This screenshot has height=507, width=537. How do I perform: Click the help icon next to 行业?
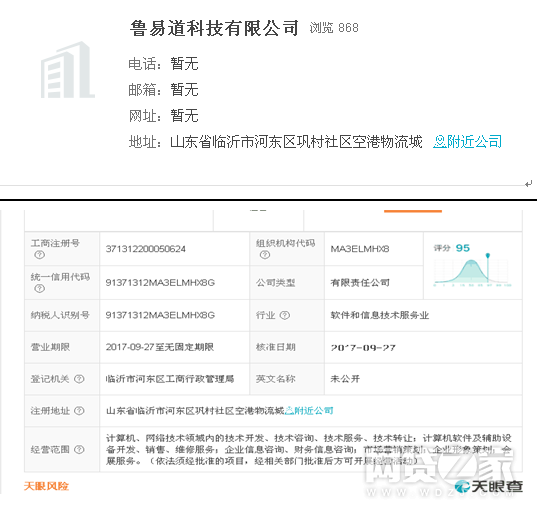click(285, 315)
